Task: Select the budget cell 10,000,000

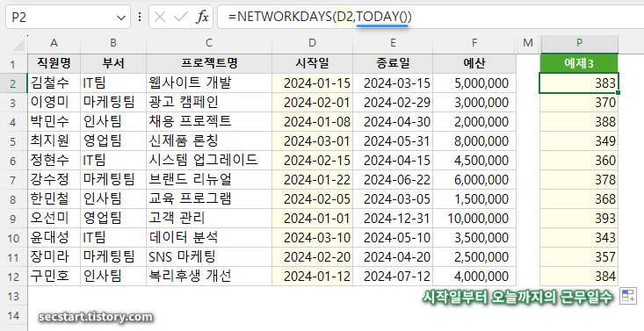Action: (x=474, y=219)
